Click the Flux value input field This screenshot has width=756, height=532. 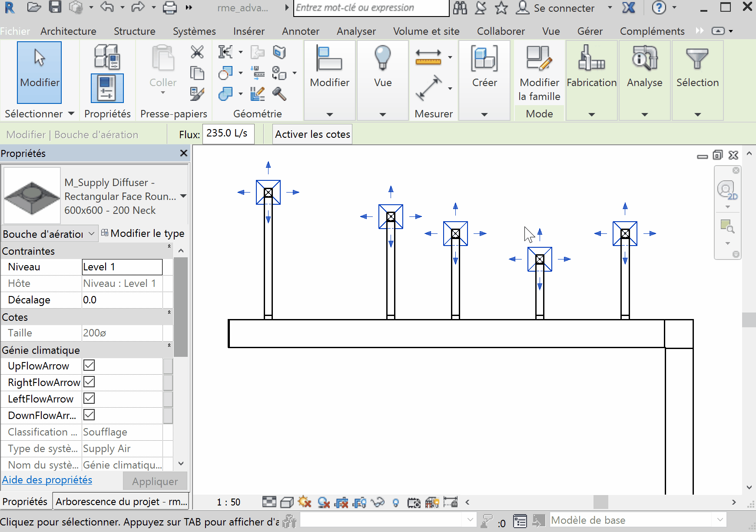tap(228, 133)
